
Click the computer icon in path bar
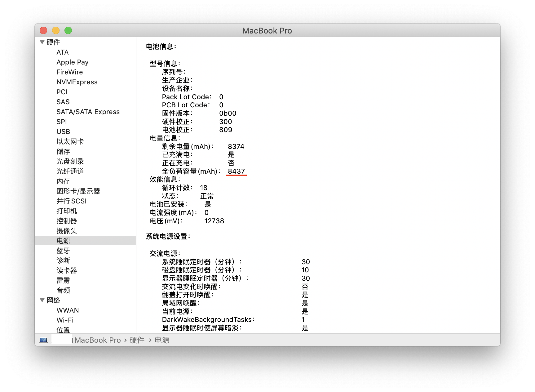[x=43, y=340]
